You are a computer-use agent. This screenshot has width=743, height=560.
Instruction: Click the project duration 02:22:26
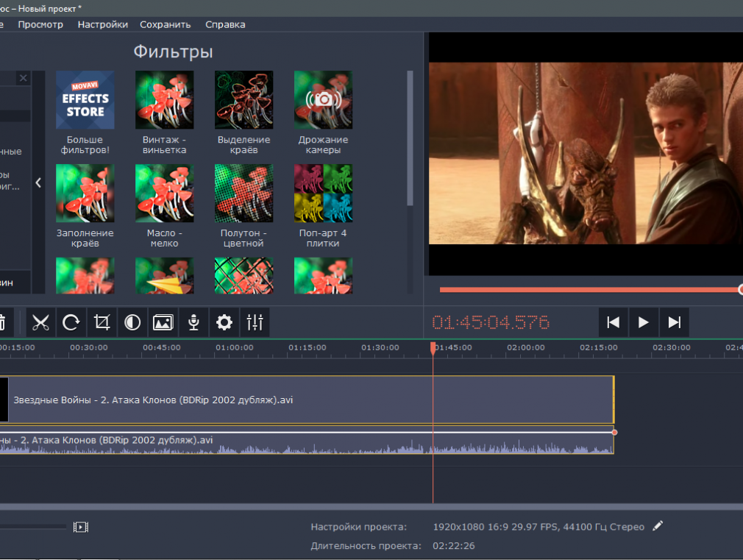453,546
